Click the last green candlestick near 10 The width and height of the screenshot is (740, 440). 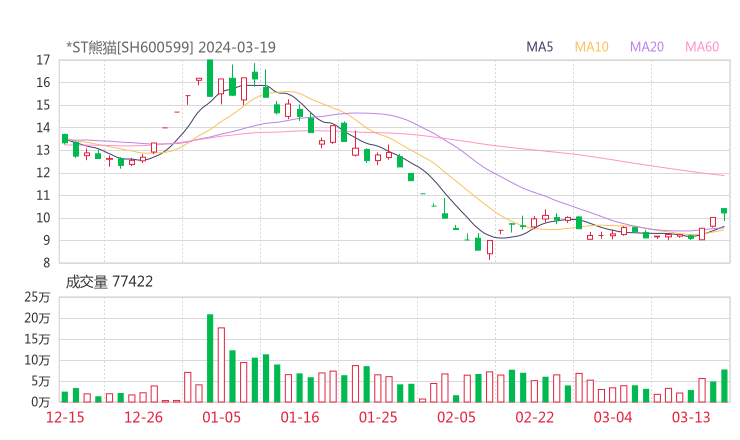coord(724,212)
